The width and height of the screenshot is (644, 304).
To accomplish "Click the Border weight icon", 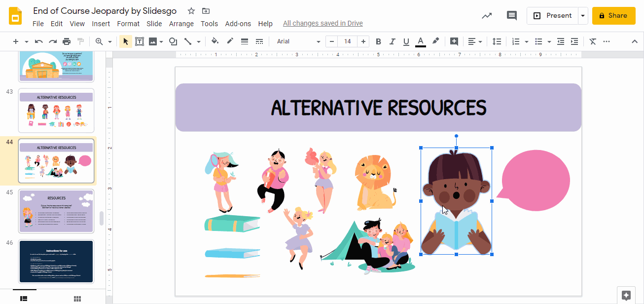I will coord(245,41).
